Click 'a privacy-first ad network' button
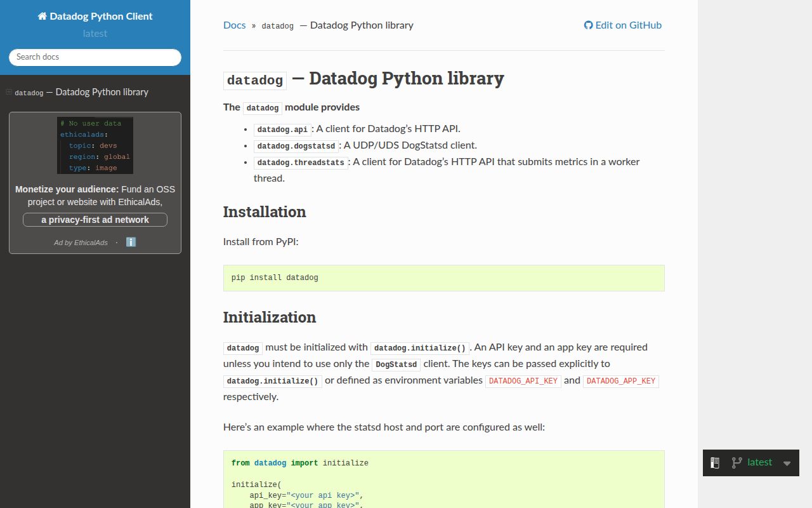The height and width of the screenshot is (508, 812). [95, 220]
